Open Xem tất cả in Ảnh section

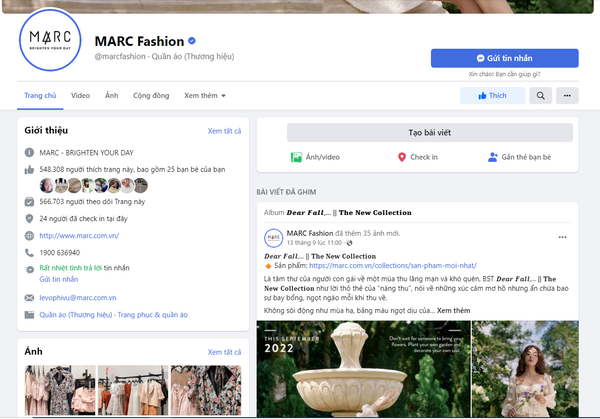[225, 352]
